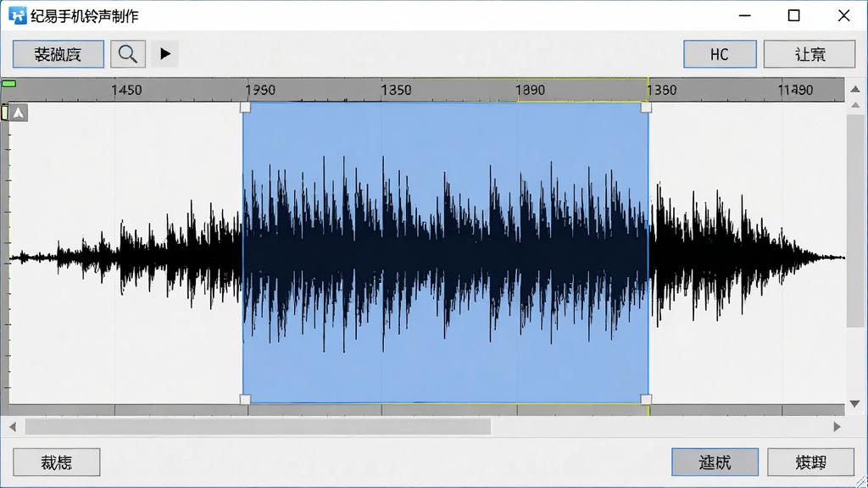Click the selection's bottom-right corner handle
The image size is (868, 488).
point(646,399)
